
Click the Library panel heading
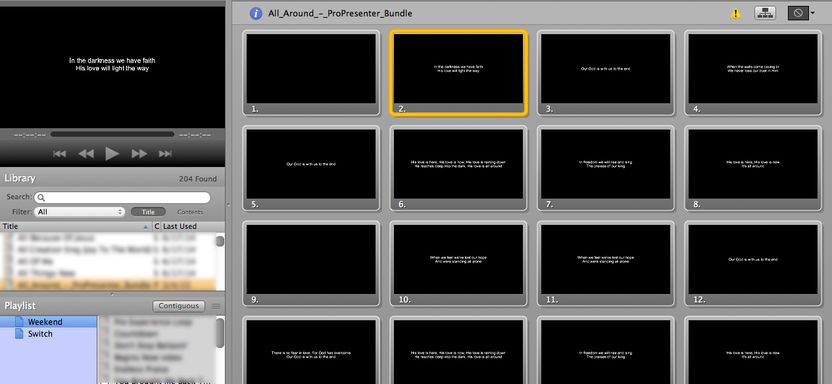pos(20,178)
